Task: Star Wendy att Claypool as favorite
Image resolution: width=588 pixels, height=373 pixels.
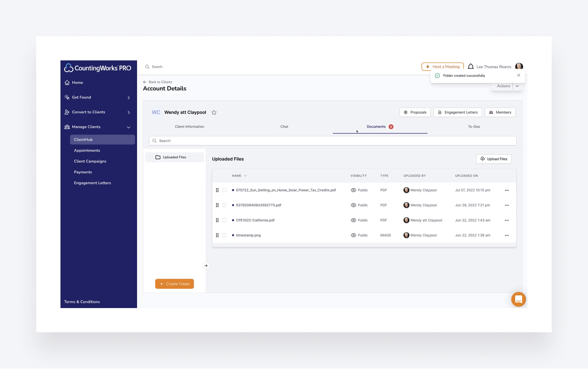Action: [x=214, y=113]
